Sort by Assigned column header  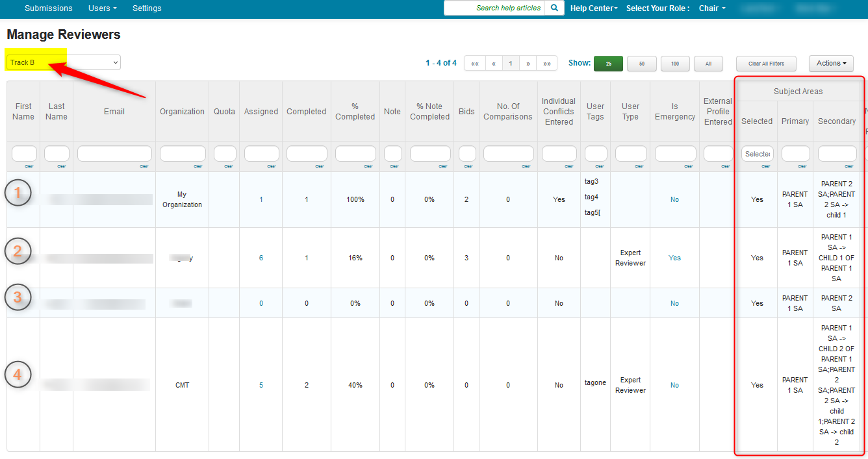pyautogui.click(x=261, y=112)
